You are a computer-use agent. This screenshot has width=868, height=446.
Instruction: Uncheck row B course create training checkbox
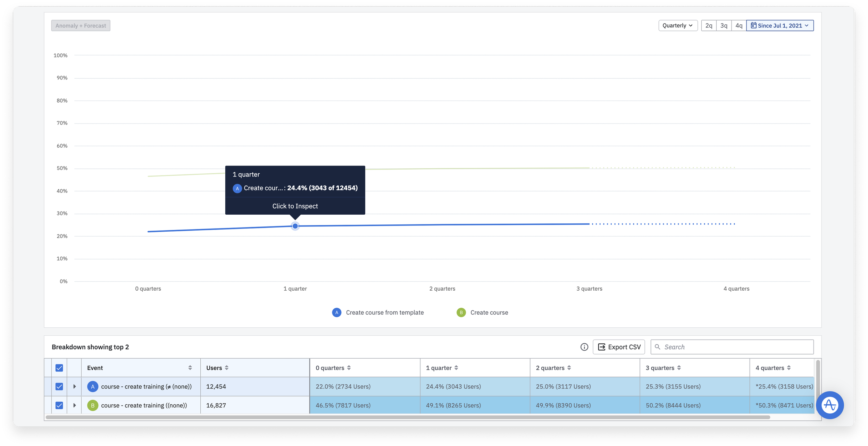[x=59, y=405]
